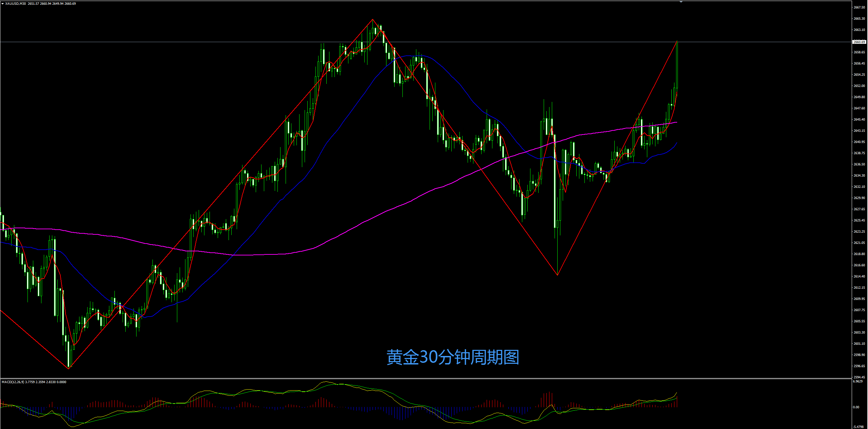Click price axis label 2645.40
This screenshot has width=868, height=429.
tap(859, 120)
